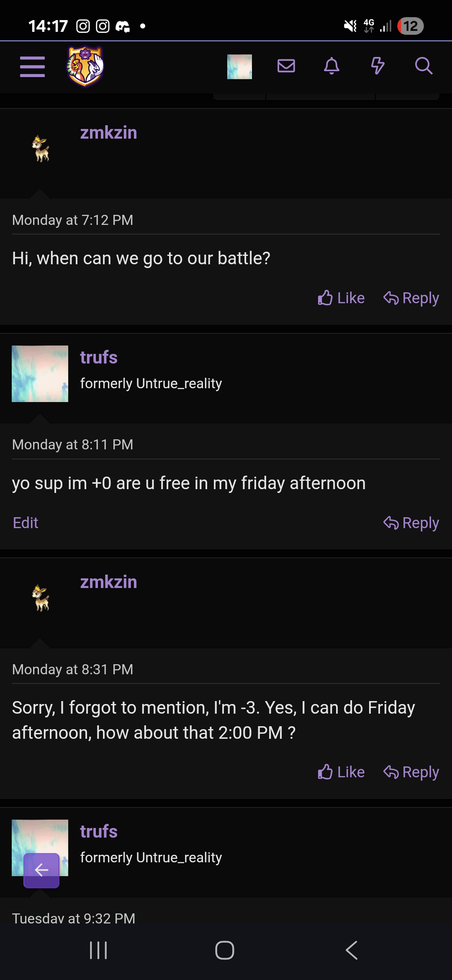Open Tuesday at 9:32 PM permalink
Viewport: 452px width, 980px height.
[x=73, y=918]
